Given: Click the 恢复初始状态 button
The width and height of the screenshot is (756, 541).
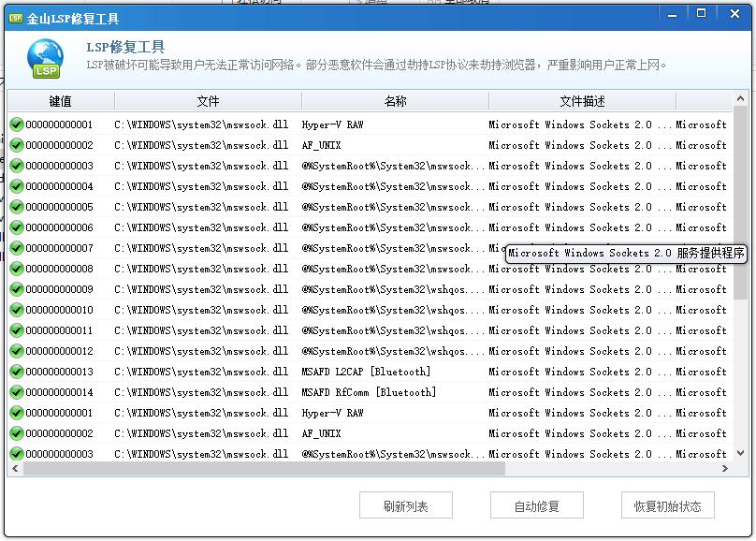Looking at the screenshot, I should pos(668,505).
